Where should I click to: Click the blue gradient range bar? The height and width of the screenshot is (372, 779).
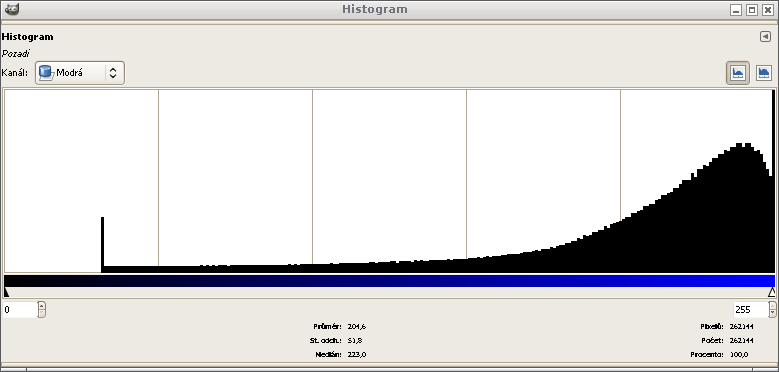pyautogui.click(x=390, y=281)
